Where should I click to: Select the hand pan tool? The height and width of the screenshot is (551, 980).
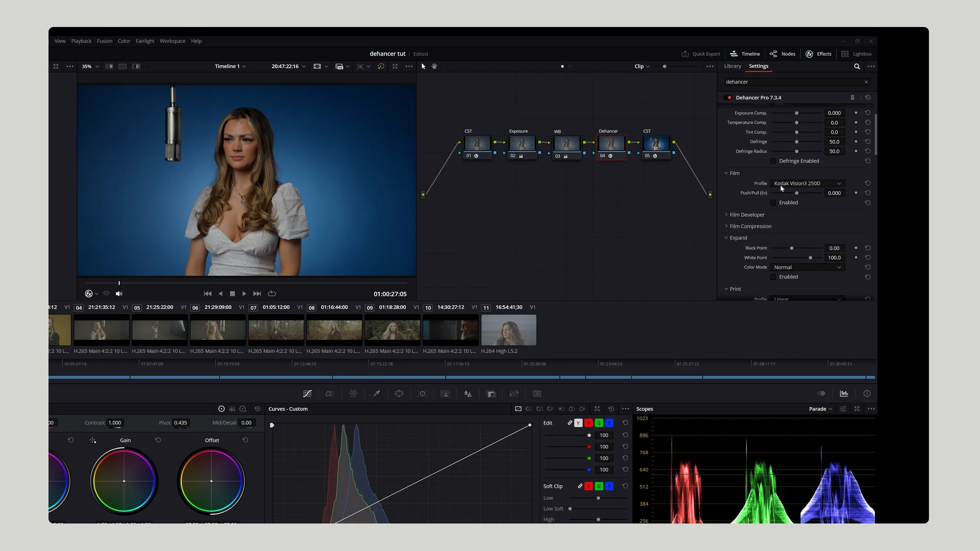tap(434, 66)
